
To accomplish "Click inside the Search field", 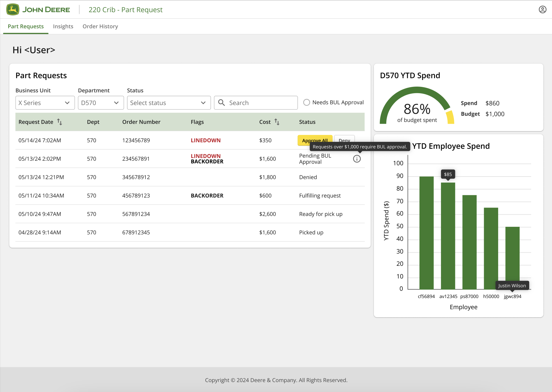I will coord(256,103).
